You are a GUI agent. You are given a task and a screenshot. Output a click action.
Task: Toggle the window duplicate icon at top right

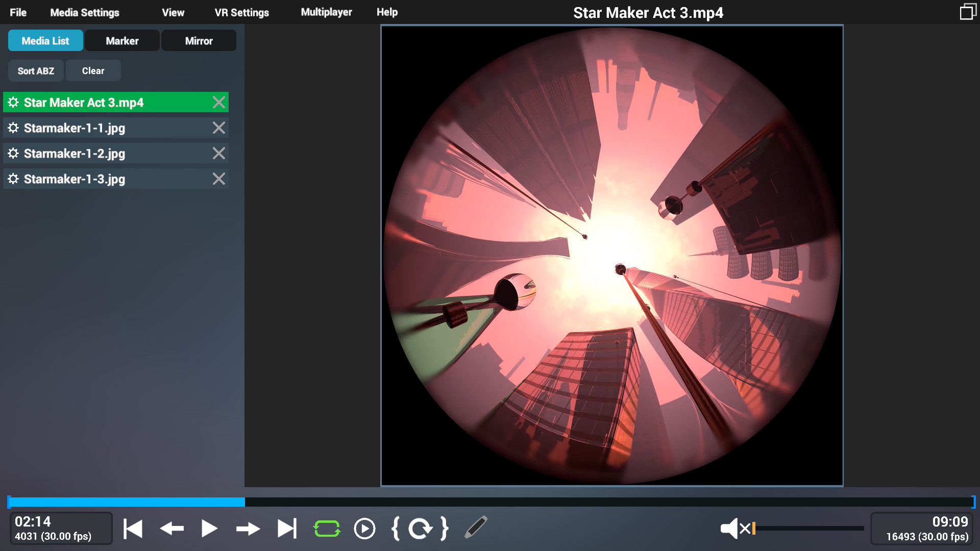pyautogui.click(x=967, y=11)
